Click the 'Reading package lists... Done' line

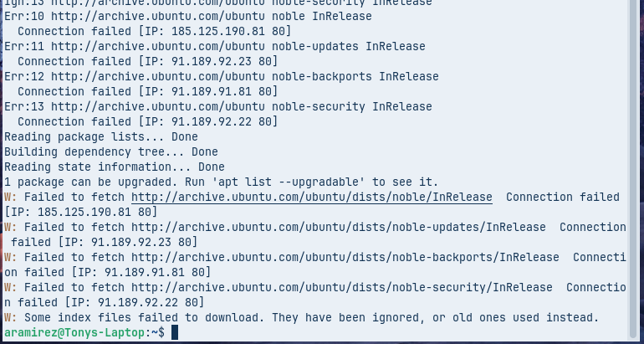(100, 136)
